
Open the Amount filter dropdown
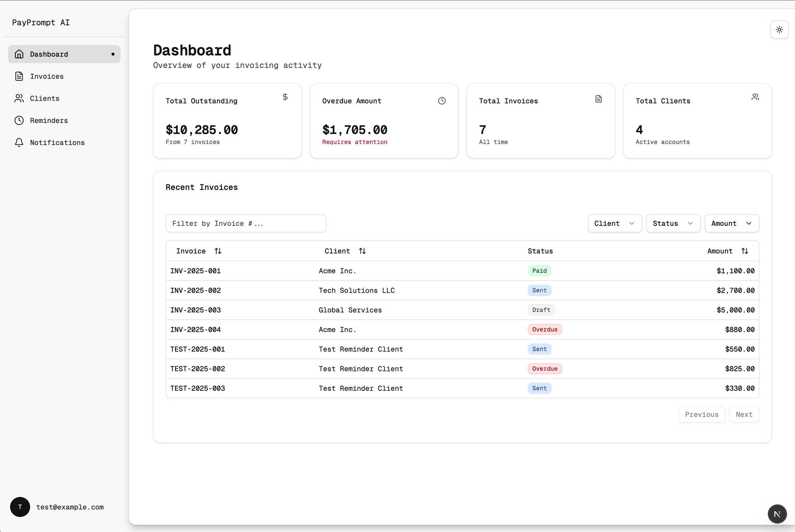(732, 224)
